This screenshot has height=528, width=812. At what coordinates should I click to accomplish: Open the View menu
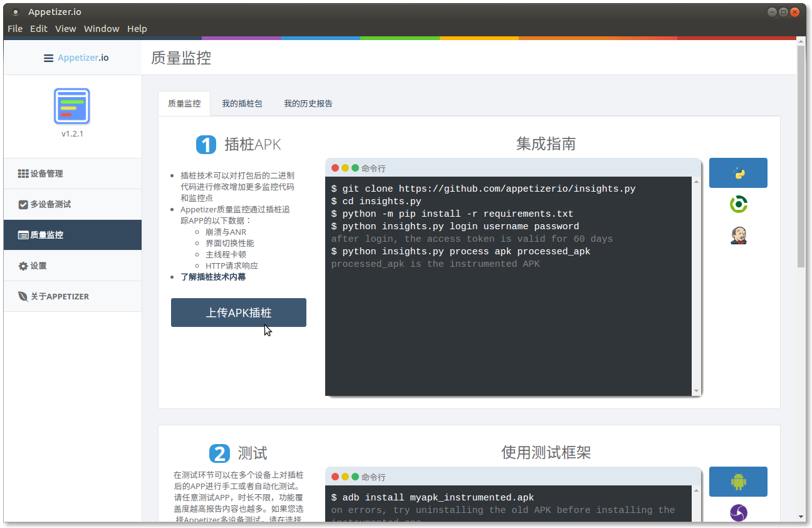[x=65, y=28]
